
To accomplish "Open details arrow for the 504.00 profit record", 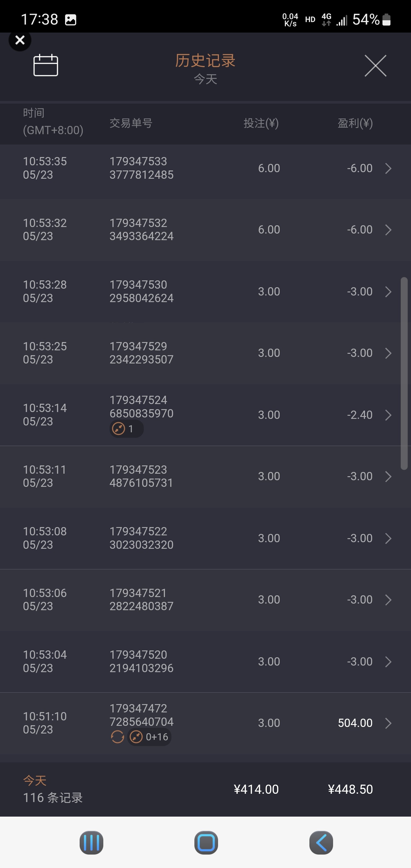I will [x=388, y=723].
